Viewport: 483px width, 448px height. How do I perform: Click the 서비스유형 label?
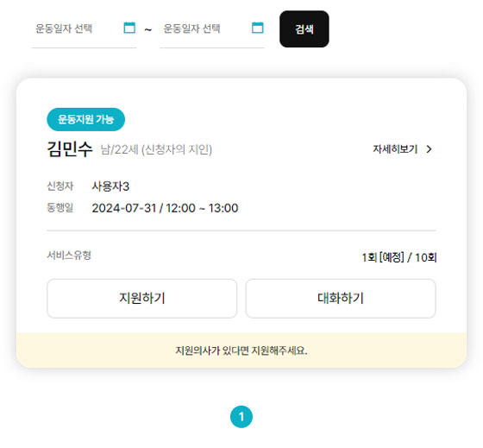pos(69,256)
